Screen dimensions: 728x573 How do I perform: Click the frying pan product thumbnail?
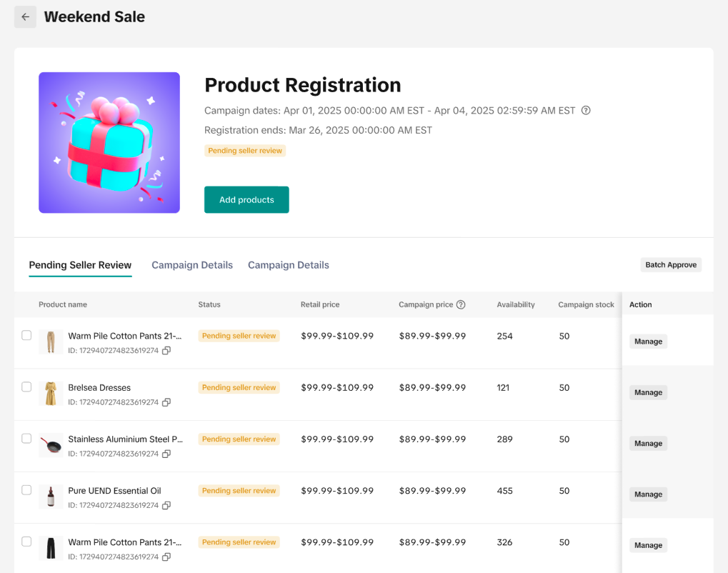coord(51,445)
